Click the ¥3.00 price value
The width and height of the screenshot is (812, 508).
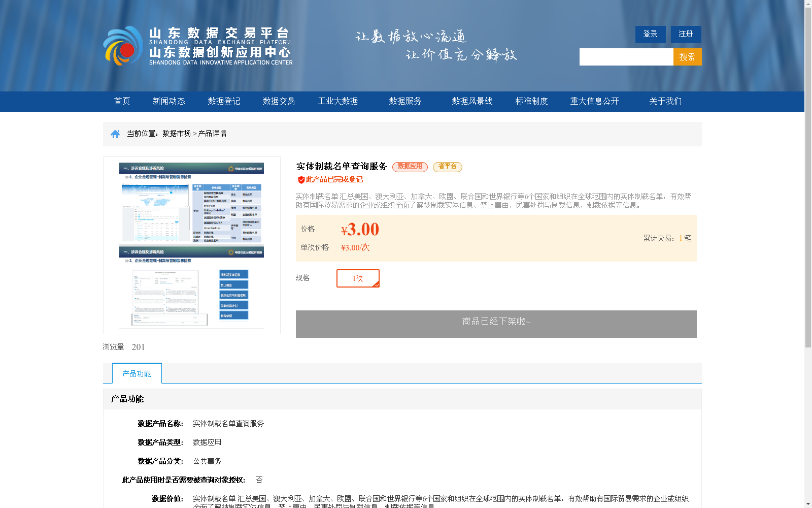pos(360,230)
